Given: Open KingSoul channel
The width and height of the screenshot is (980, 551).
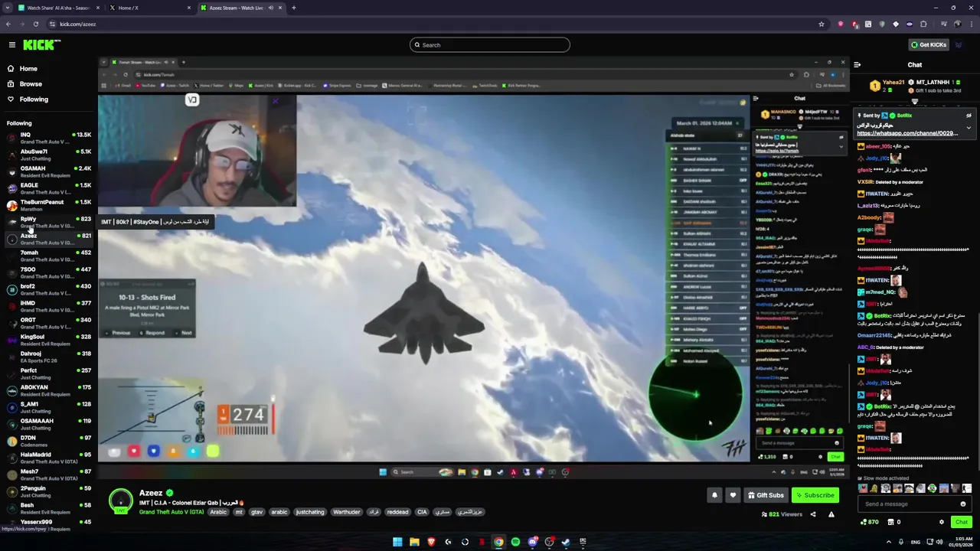Looking at the screenshot, I should 49,340.
